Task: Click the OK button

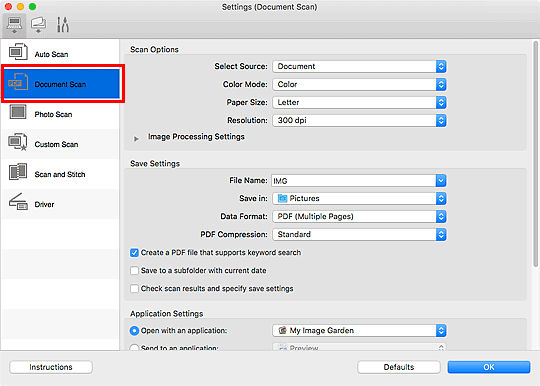Action: (489, 367)
